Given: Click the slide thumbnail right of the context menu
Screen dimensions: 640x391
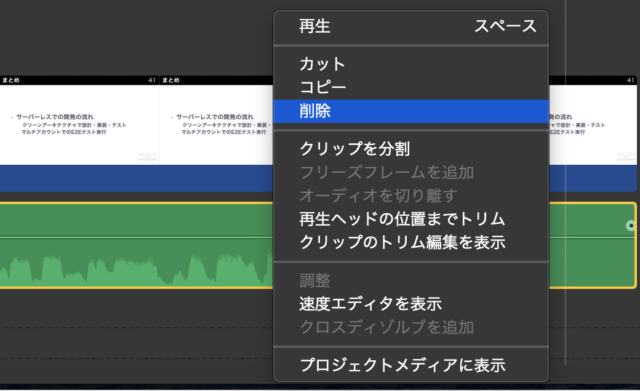Looking at the screenshot, I should coord(593,120).
